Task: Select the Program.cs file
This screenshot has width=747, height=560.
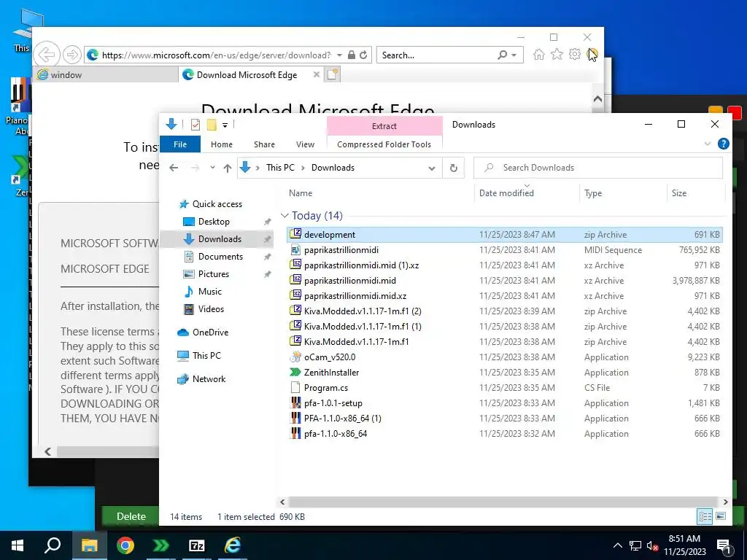Action: point(505,388)
